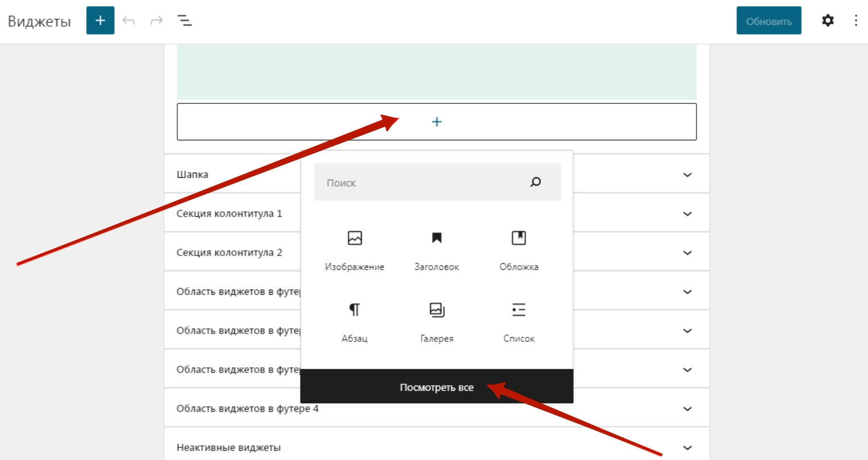Click the Виджеты page heading

tap(39, 22)
